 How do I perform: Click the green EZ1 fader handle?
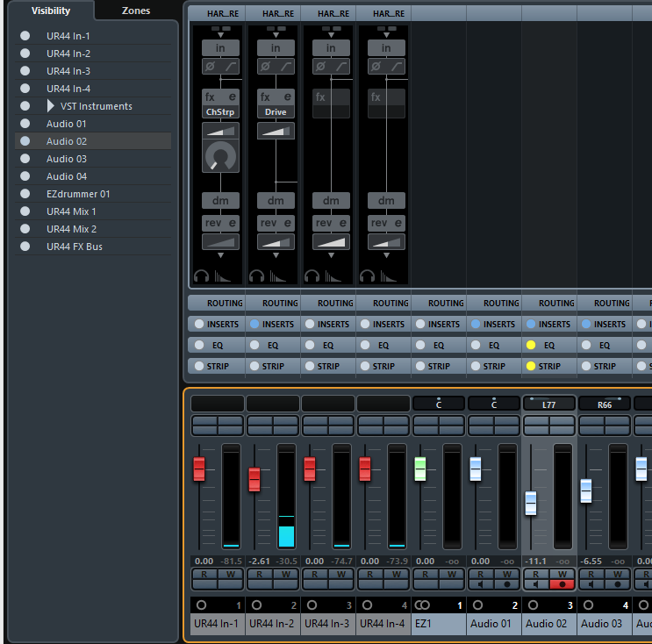tap(420, 469)
